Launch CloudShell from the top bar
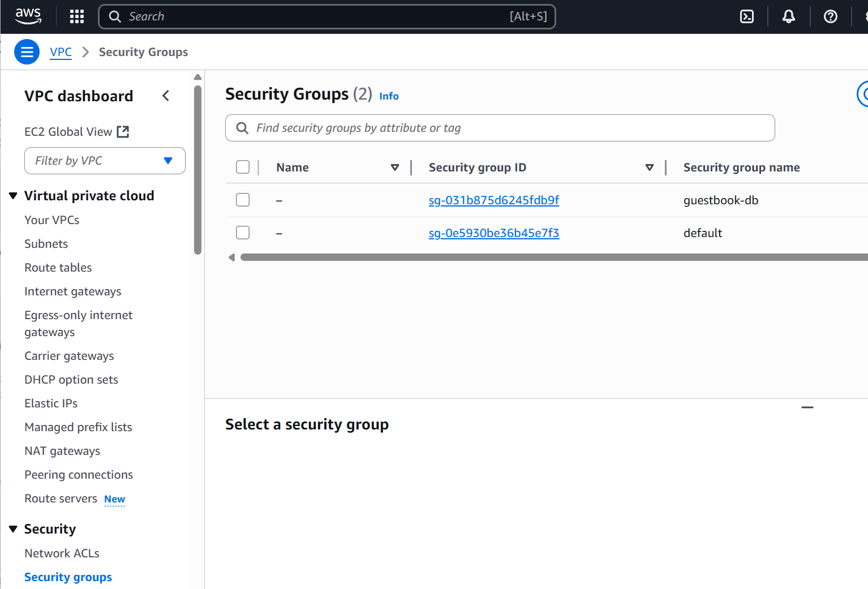 pyautogui.click(x=746, y=16)
